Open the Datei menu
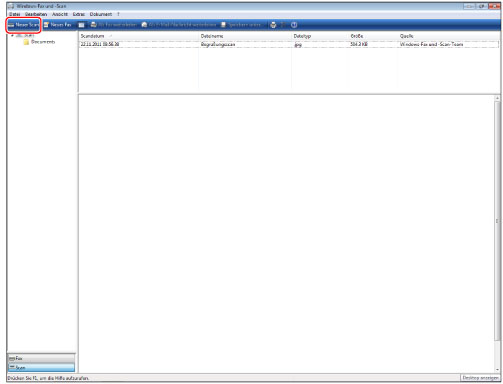This screenshot has height=384, width=503. (14, 14)
